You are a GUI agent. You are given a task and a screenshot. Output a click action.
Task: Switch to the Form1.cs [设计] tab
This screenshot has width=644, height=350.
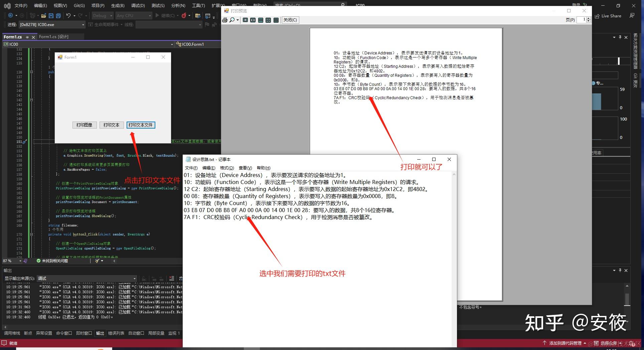click(x=53, y=37)
